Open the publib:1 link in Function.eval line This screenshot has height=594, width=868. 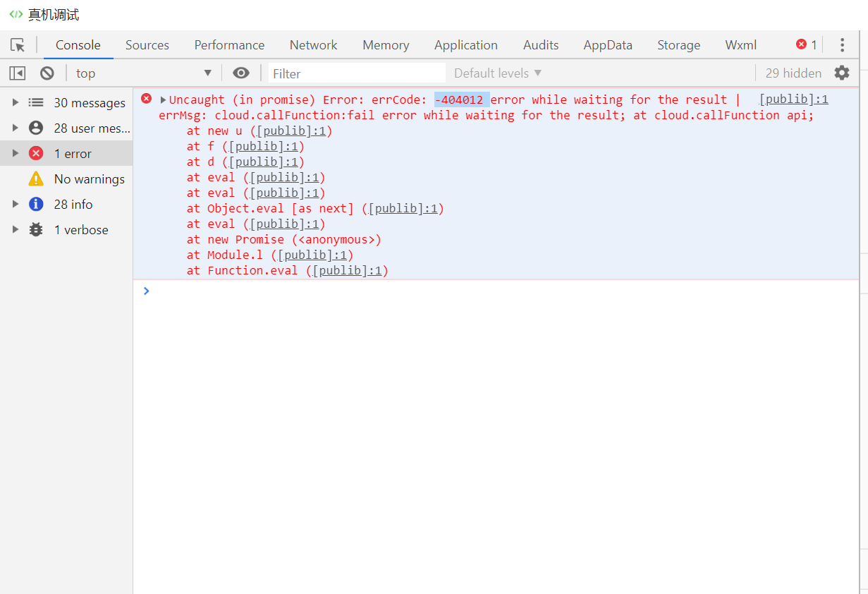[x=347, y=271]
